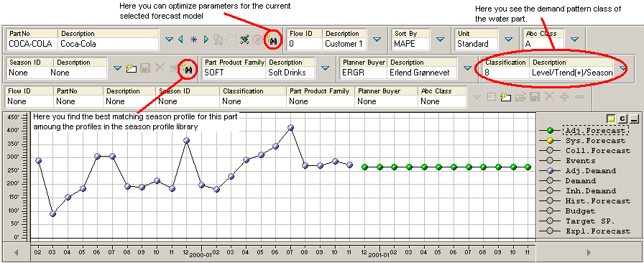Toggle Hist.Forecast series in legend
The image size is (644, 263).
(585, 201)
